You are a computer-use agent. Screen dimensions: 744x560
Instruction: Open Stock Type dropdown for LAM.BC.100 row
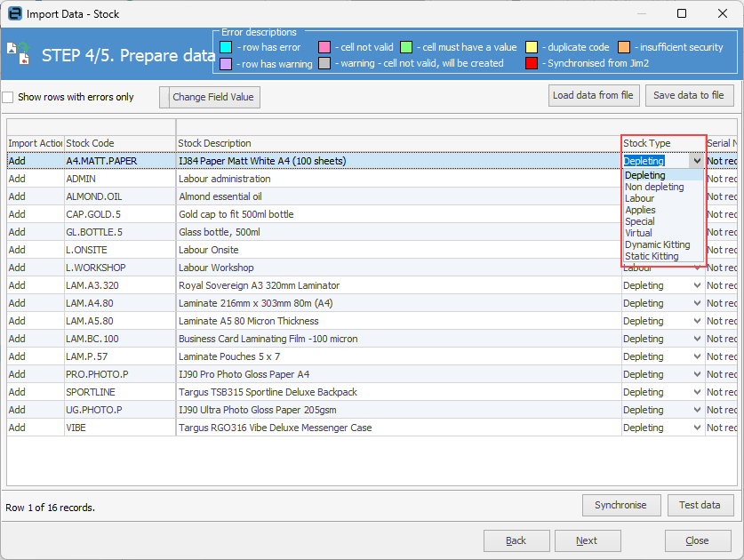tap(697, 339)
